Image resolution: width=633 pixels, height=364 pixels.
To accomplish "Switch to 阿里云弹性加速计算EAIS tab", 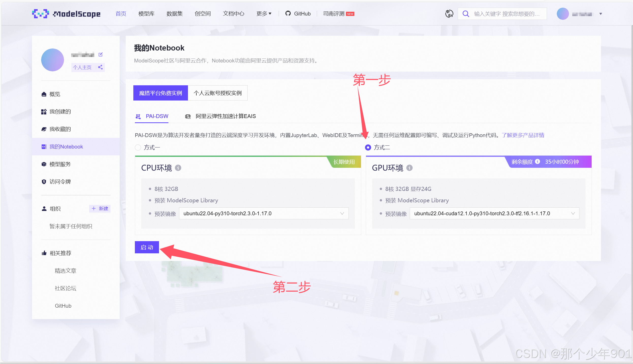I will pos(220,116).
